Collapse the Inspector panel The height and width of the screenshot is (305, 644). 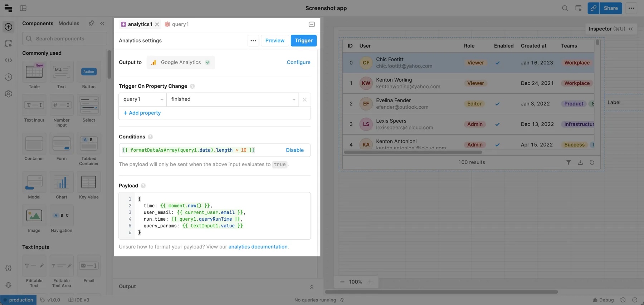631,29
